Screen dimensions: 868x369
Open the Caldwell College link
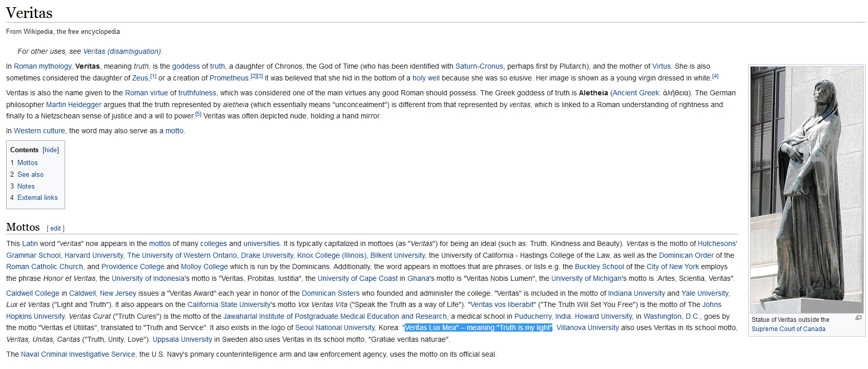pyautogui.click(x=33, y=294)
